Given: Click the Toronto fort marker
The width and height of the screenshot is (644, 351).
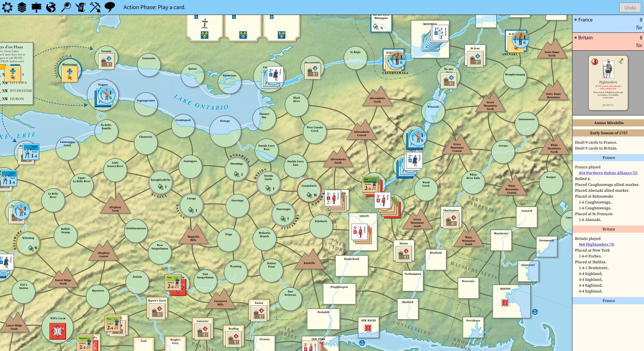Looking at the screenshot, I should click(107, 62).
